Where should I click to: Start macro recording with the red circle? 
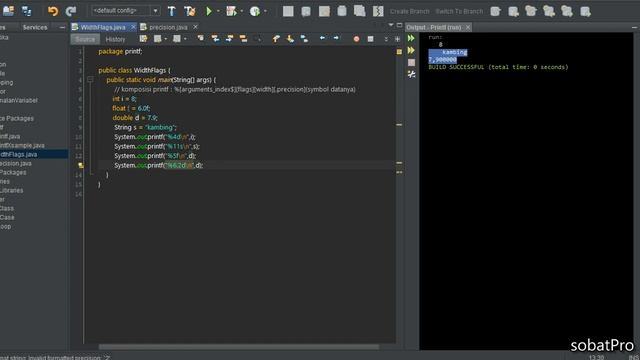(x=356, y=39)
